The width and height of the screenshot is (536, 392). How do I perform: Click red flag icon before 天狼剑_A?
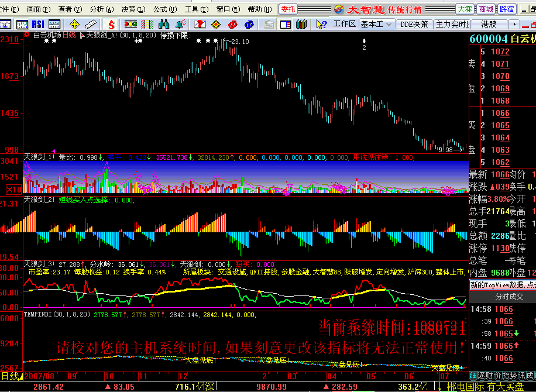click(x=82, y=35)
